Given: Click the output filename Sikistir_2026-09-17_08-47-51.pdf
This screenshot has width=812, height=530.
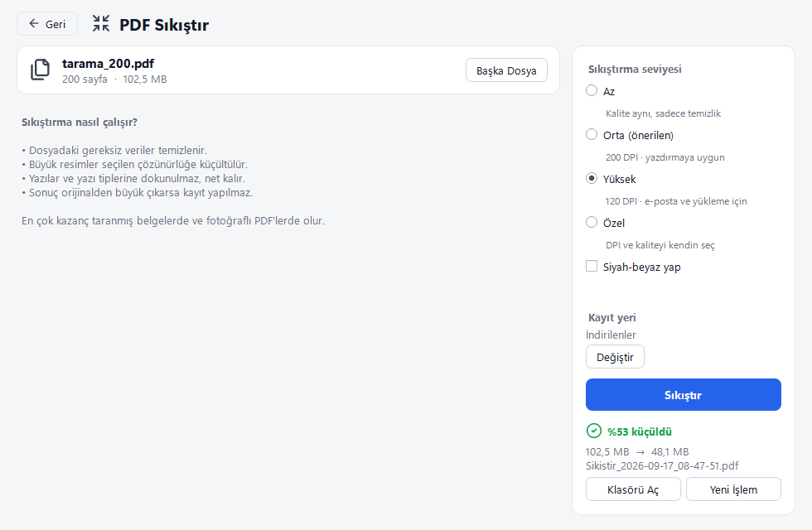Looking at the screenshot, I should pos(662,465).
